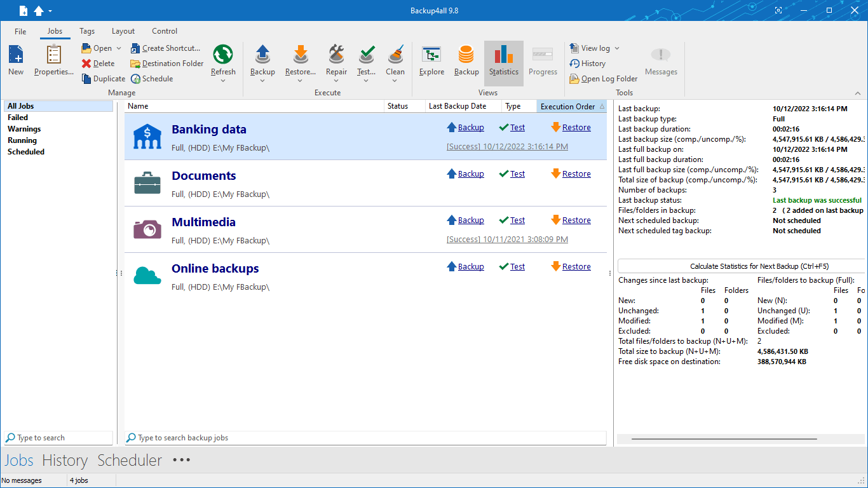Sort by the Execution Order column header

(x=572, y=106)
